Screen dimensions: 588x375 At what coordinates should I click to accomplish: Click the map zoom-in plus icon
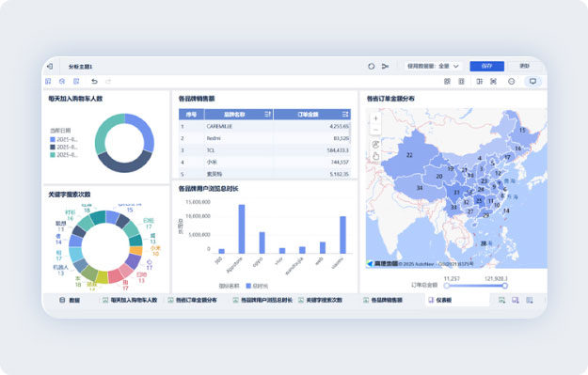click(375, 118)
